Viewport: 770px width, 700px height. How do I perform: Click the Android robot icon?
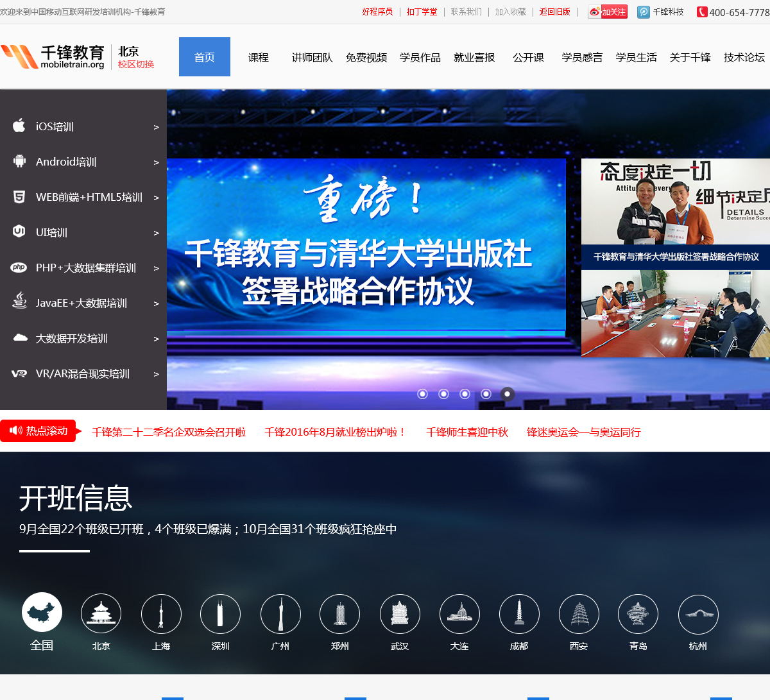click(20, 161)
